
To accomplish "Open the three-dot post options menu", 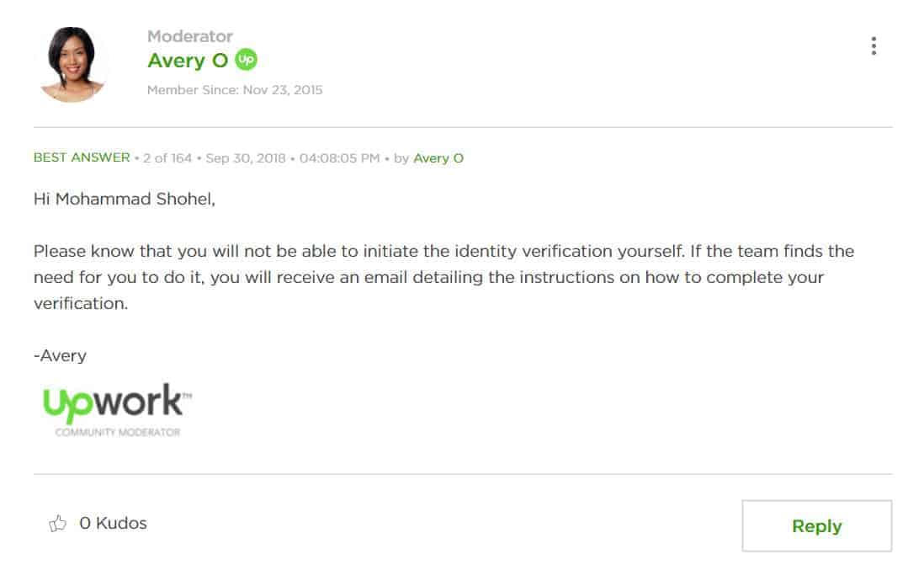I will [x=874, y=46].
